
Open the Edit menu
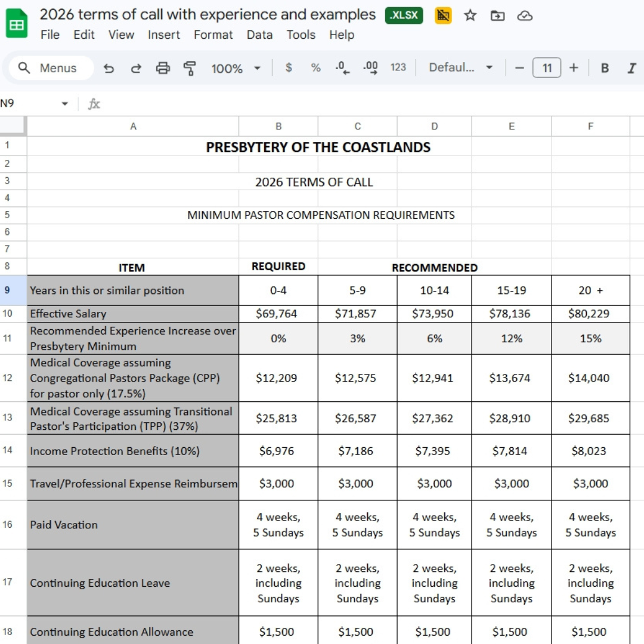click(84, 35)
